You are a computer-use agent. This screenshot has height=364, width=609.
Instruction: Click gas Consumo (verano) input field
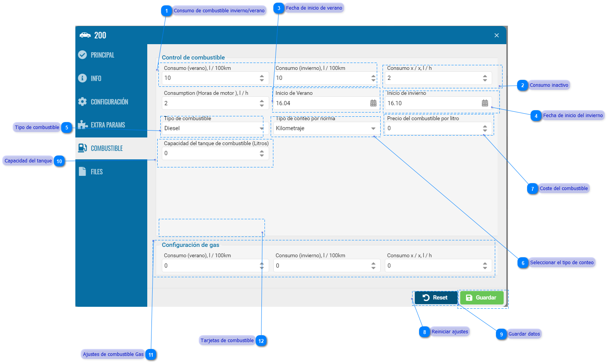tap(215, 266)
